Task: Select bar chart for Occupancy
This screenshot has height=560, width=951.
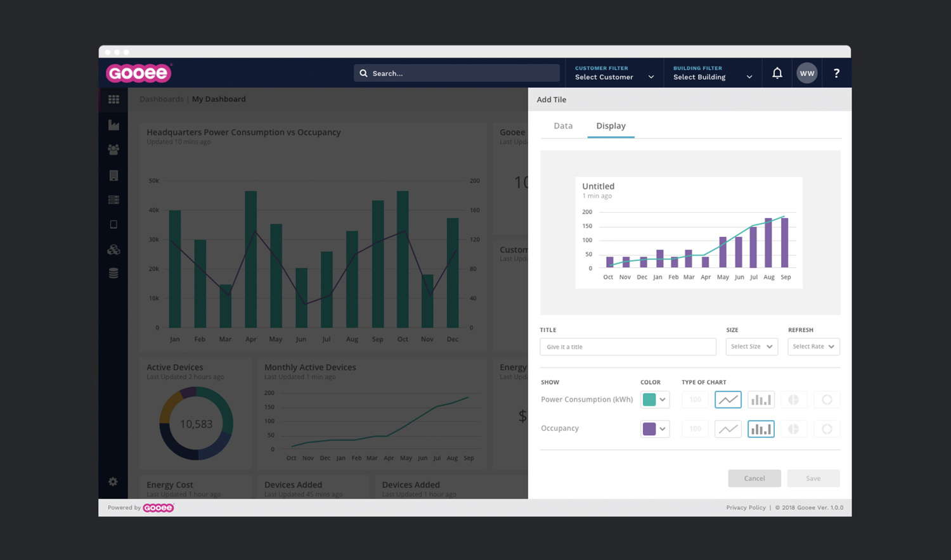Action: tap(761, 429)
